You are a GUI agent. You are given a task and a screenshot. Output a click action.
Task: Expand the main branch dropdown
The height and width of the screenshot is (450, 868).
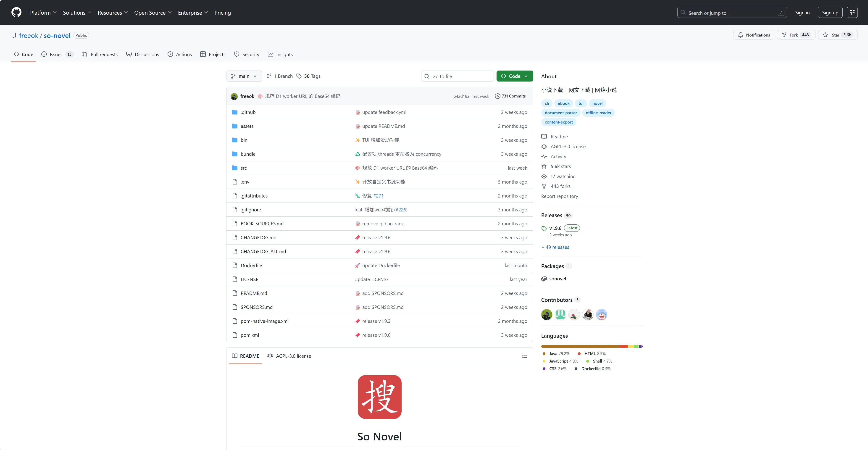pos(244,76)
